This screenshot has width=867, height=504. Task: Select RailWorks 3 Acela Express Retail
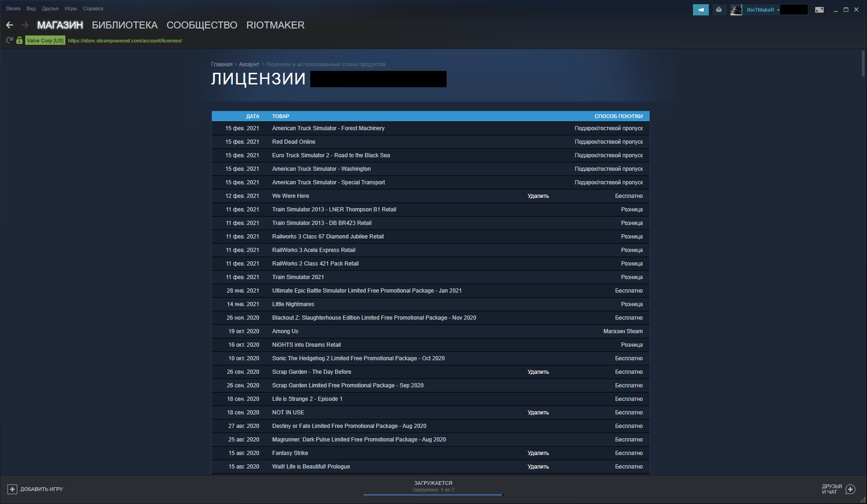314,250
